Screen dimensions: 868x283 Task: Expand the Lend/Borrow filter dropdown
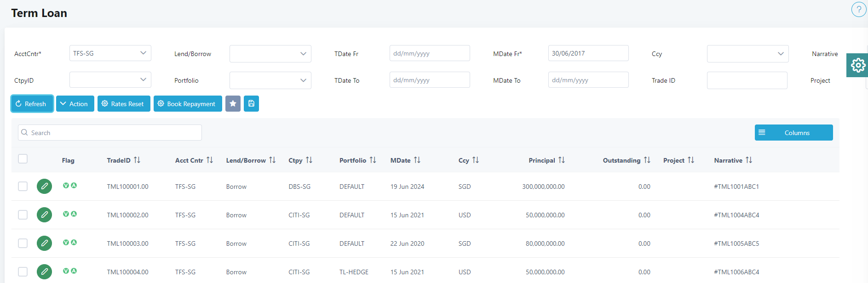[x=270, y=54]
